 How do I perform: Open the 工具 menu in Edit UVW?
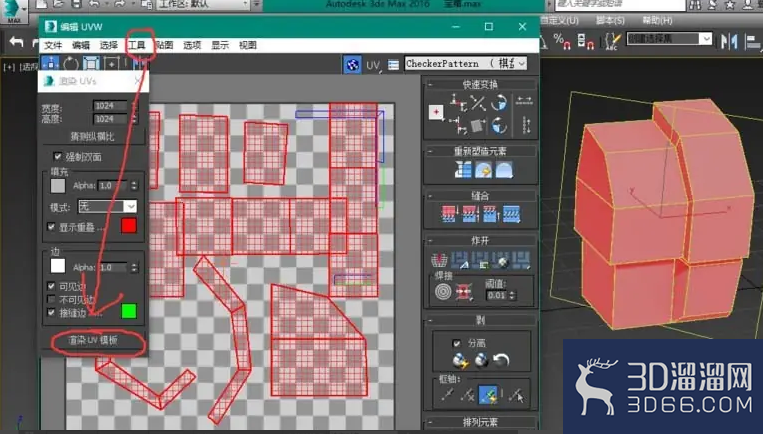pyautogui.click(x=137, y=45)
